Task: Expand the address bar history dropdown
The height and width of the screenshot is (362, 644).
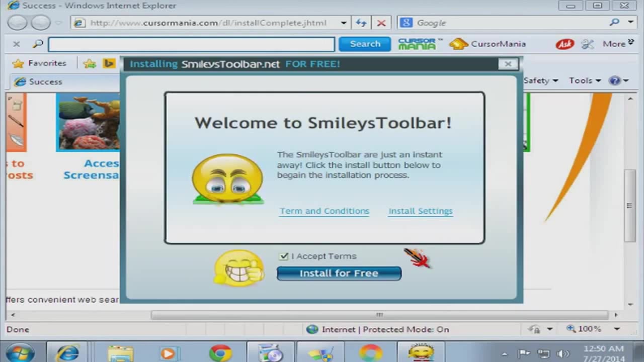Action: (x=344, y=23)
